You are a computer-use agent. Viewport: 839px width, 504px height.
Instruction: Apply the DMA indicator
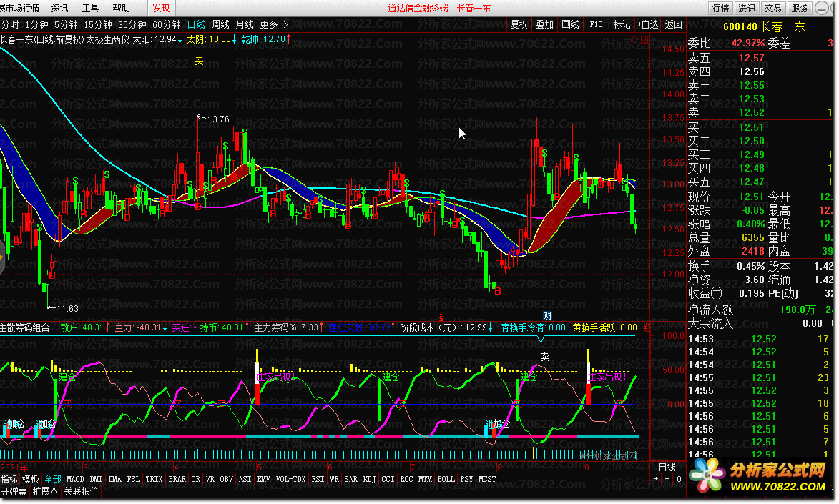pos(114,480)
